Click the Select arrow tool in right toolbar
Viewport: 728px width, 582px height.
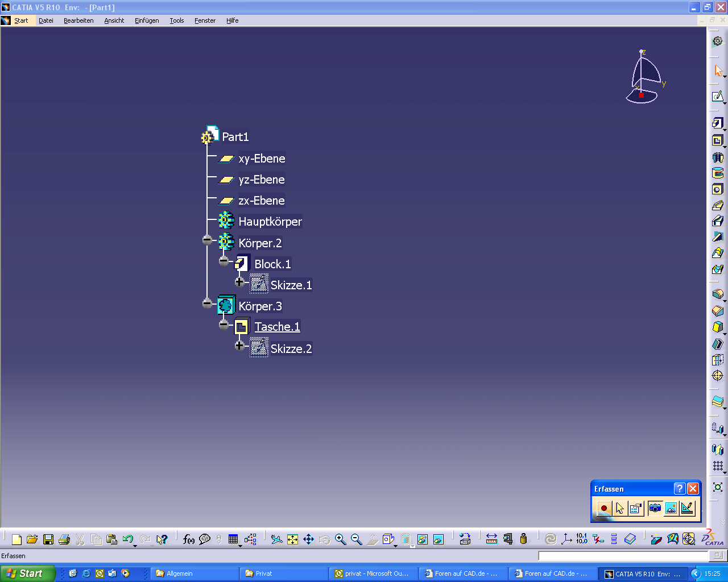point(718,70)
